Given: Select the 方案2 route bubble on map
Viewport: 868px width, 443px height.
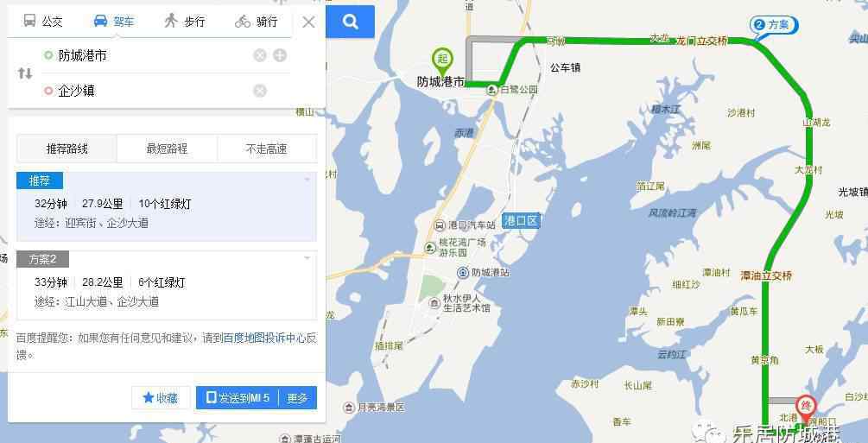Looking at the screenshot, I should [x=773, y=25].
